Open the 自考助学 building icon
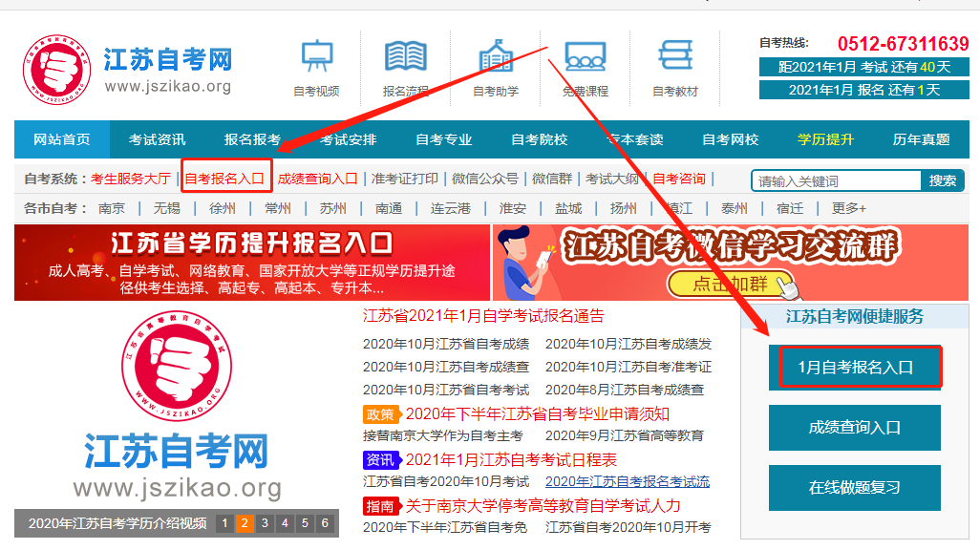Screen dimensions: 980x550 (496, 57)
